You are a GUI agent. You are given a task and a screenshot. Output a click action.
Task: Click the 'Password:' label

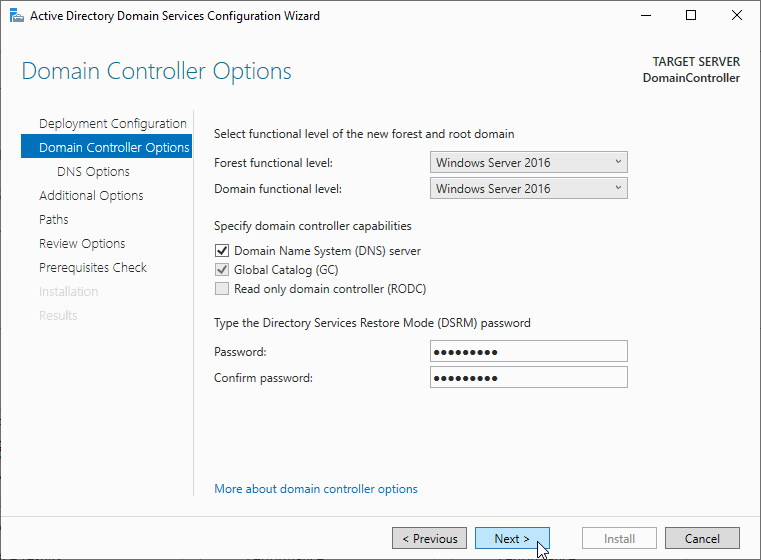(240, 352)
